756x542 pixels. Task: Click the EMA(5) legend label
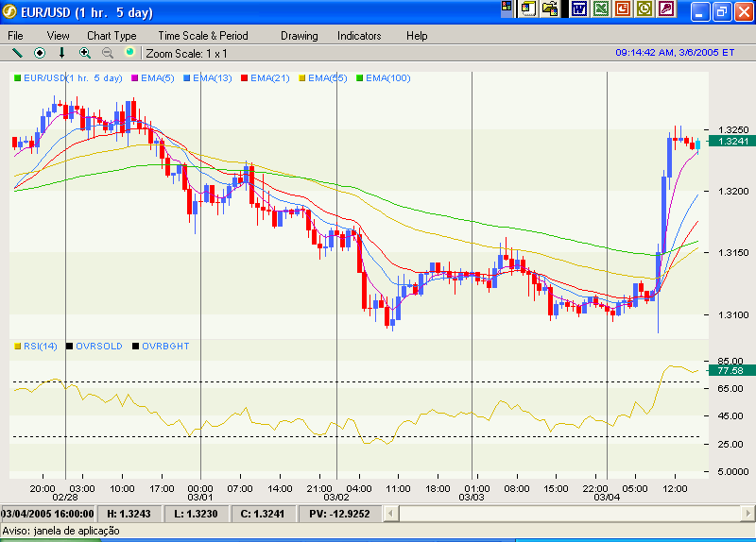coord(156,78)
